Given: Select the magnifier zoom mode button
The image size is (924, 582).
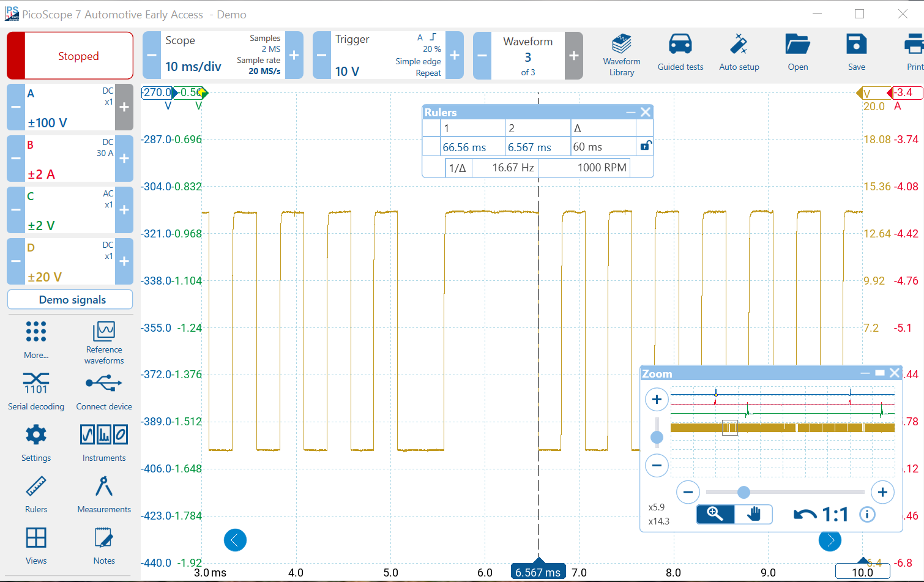Looking at the screenshot, I should [x=715, y=514].
